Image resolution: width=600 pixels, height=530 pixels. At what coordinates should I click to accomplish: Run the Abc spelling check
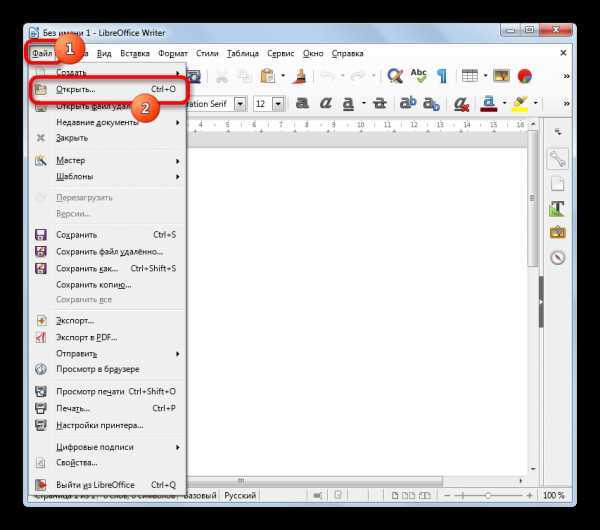click(418, 76)
